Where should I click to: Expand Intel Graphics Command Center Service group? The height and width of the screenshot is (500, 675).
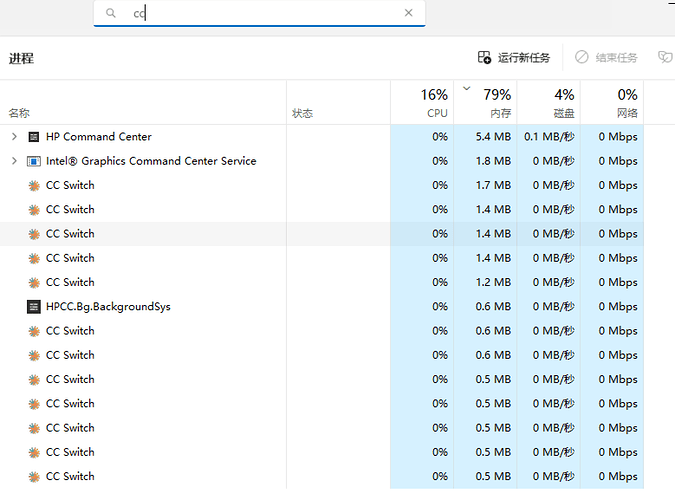[x=14, y=161]
